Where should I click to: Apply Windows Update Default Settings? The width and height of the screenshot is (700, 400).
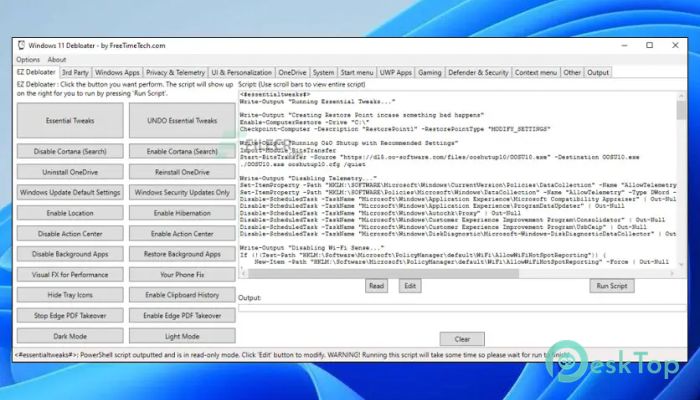(x=70, y=192)
